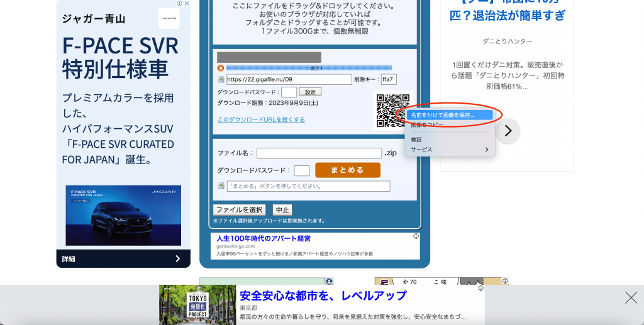Close the bottom Tokyo banner ad
Viewport: 644px width, 325px height.
631,297
